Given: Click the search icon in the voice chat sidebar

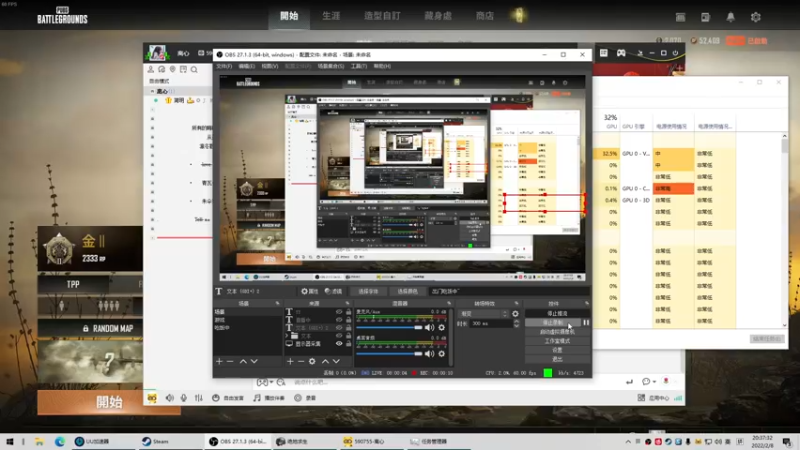Looking at the screenshot, I should 194,69.
